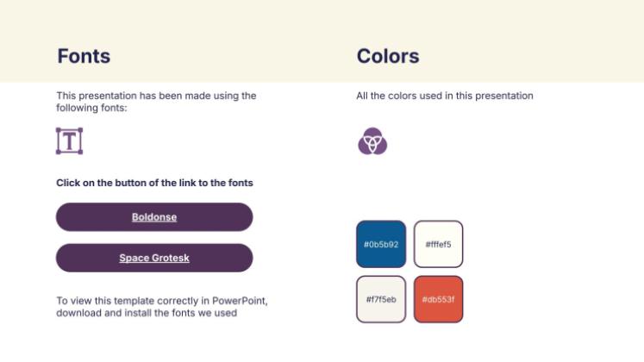Pick the #f7f5eb cream color swatch
The width and height of the screenshot is (644, 362).
coord(381,299)
